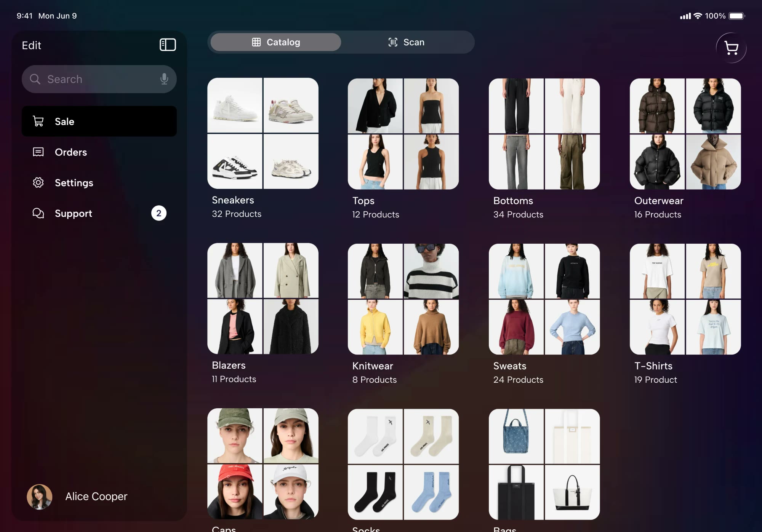Image resolution: width=762 pixels, height=532 pixels.
Task: Tap the microphone dictation icon
Action: (x=164, y=79)
